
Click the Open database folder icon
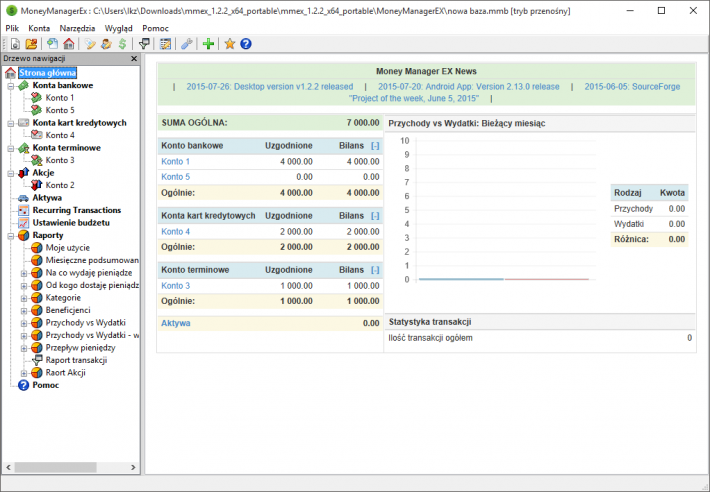point(31,44)
